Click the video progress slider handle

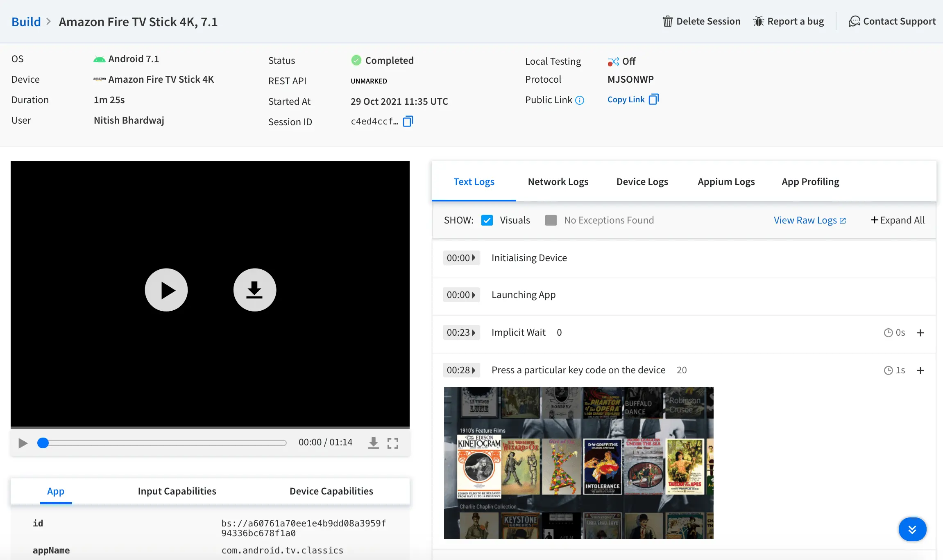43,443
